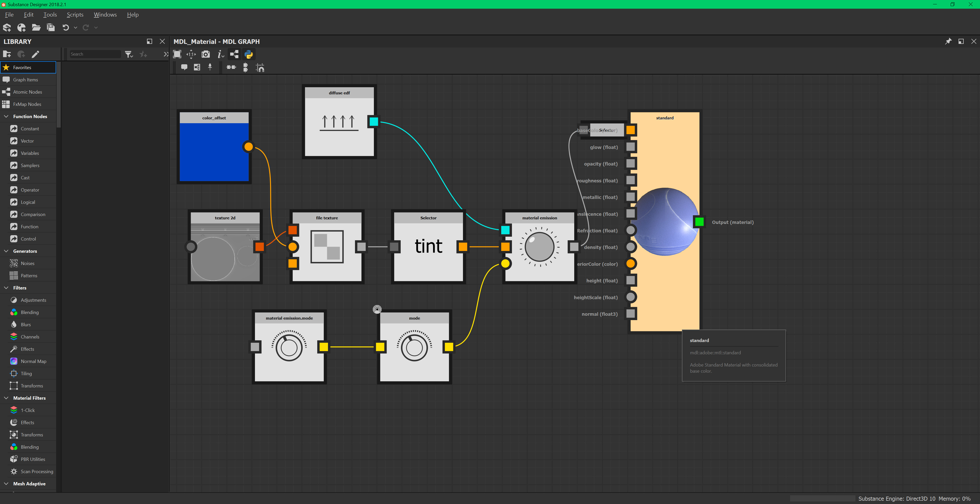This screenshot has height=504, width=980.
Task: Collapse the Material Filters group
Action: 6,398
